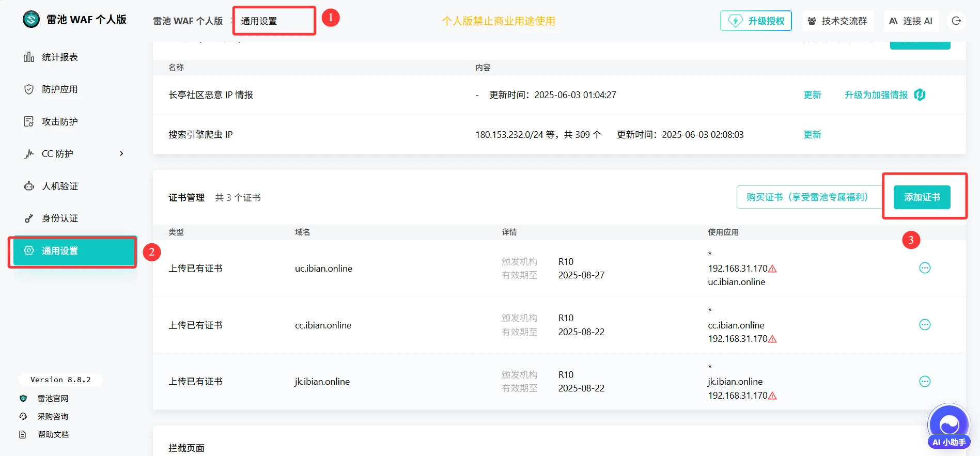Viewport: 980px width, 456px height.
Task: Click the 统计报表 bar chart icon
Action: coord(29,57)
